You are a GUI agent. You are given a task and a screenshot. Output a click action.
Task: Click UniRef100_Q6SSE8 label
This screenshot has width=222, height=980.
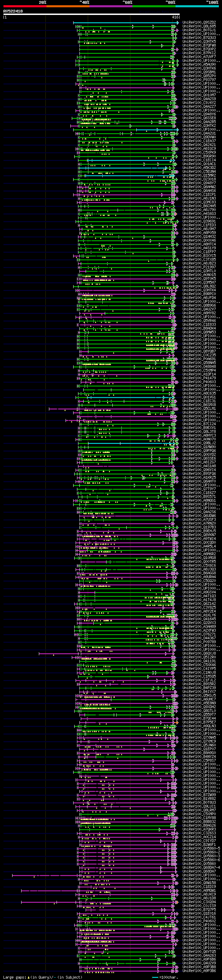point(199,118)
